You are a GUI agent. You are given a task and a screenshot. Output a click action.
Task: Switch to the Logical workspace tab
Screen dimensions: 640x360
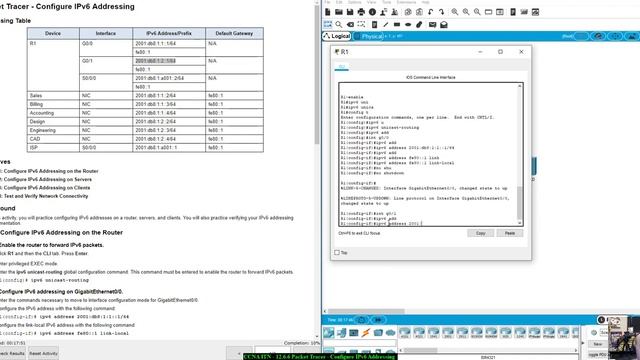tap(337, 36)
